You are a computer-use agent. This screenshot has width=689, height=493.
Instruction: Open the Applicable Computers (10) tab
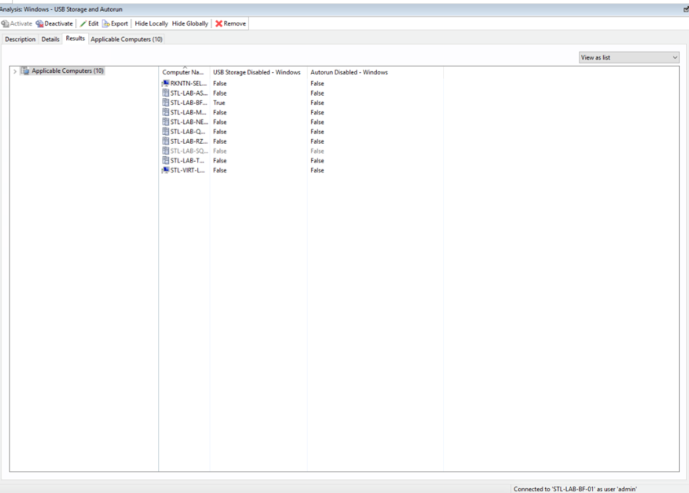click(x=126, y=39)
